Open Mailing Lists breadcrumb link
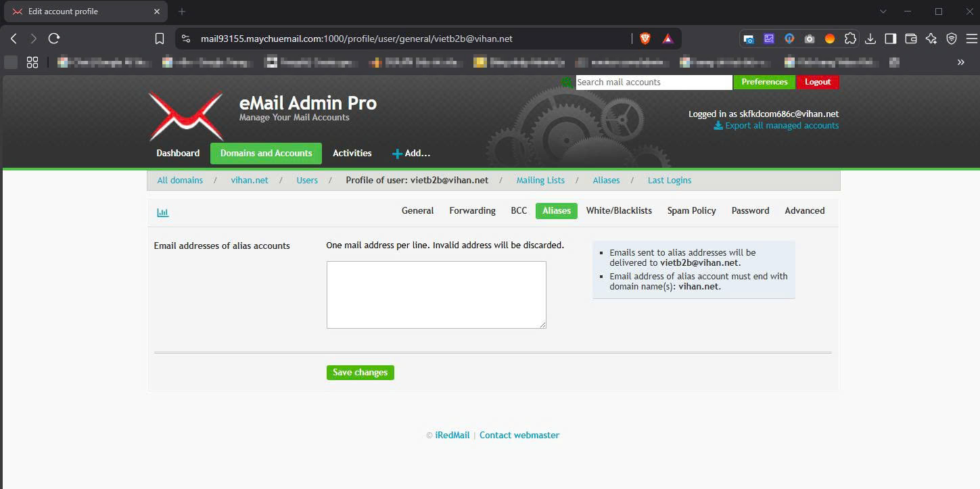Viewport: 980px width, 489px height. [x=540, y=181]
